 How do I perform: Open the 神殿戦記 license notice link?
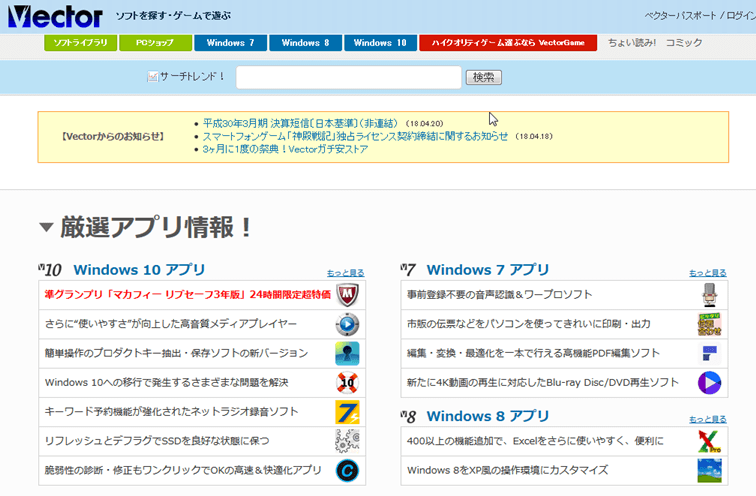click(x=355, y=136)
